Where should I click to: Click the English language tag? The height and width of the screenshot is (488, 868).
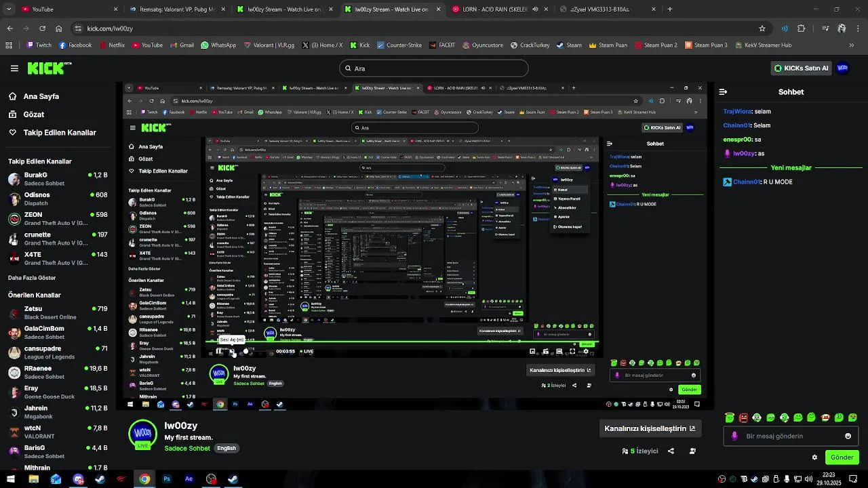226,449
